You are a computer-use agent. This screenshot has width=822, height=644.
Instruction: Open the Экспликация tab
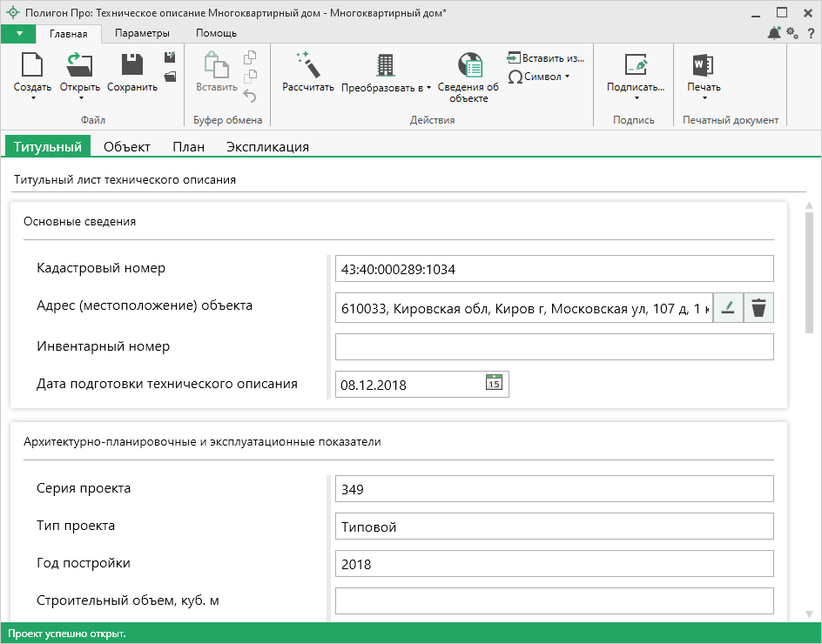pyautogui.click(x=267, y=147)
